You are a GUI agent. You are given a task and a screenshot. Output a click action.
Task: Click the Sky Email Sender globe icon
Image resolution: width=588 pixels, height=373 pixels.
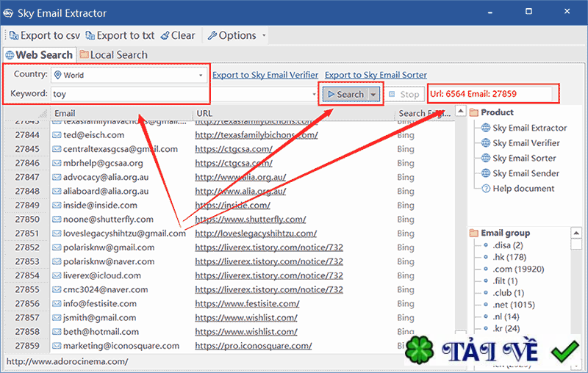pos(486,173)
